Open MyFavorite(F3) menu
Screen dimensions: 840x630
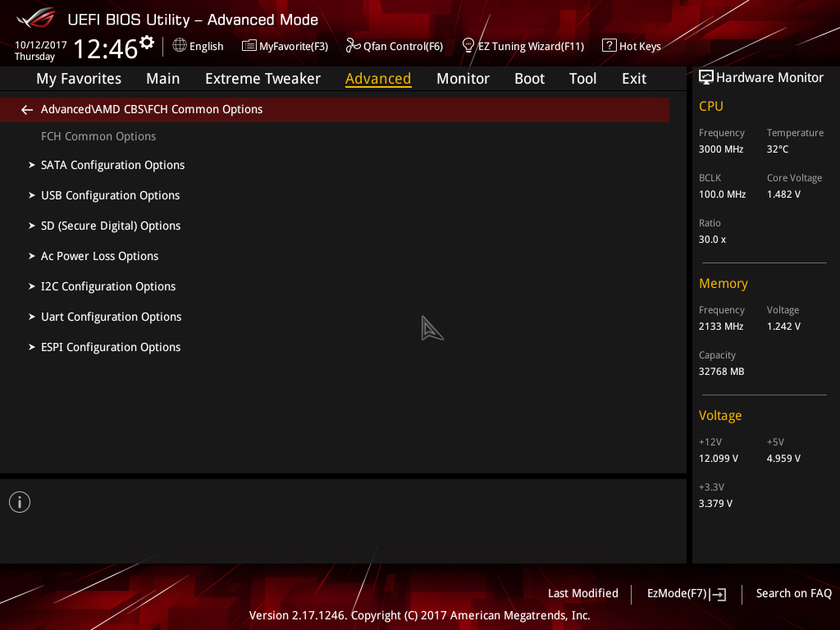coord(285,46)
